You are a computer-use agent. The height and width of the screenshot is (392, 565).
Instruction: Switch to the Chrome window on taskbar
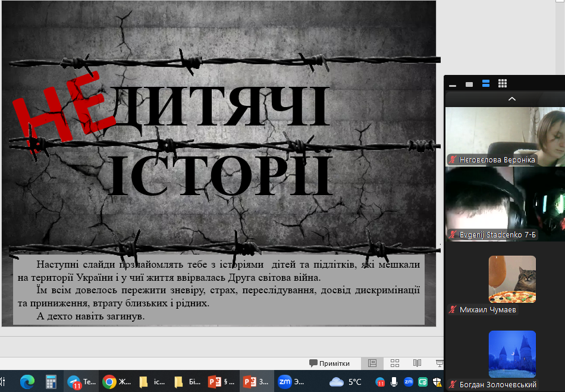click(x=117, y=381)
